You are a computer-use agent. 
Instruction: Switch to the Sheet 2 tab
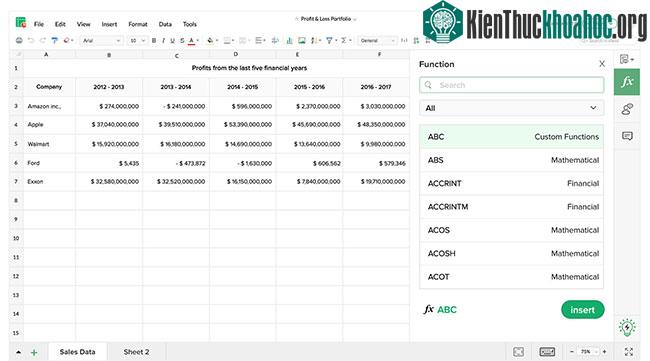(136, 352)
